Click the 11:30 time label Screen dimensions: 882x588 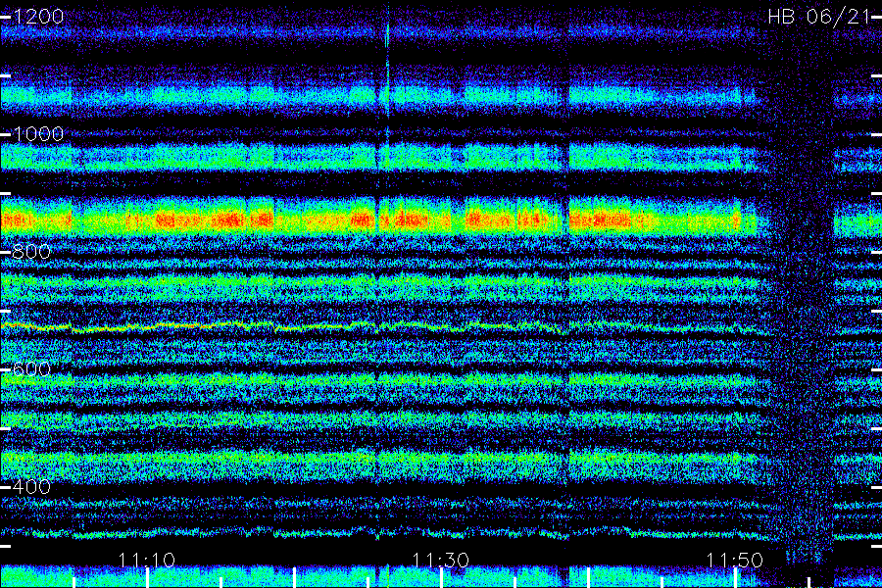tap(440, 560)
